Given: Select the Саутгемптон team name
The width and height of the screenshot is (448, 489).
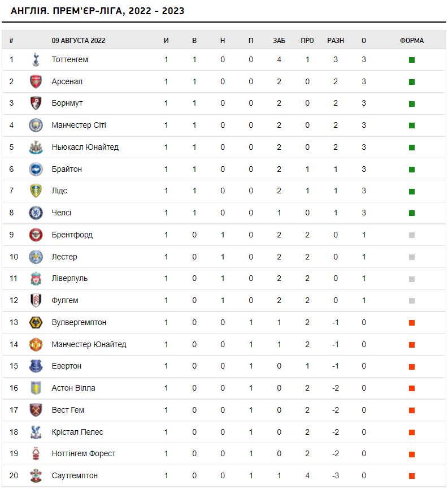Looking at the screenshot, I should tap(75, 475).
